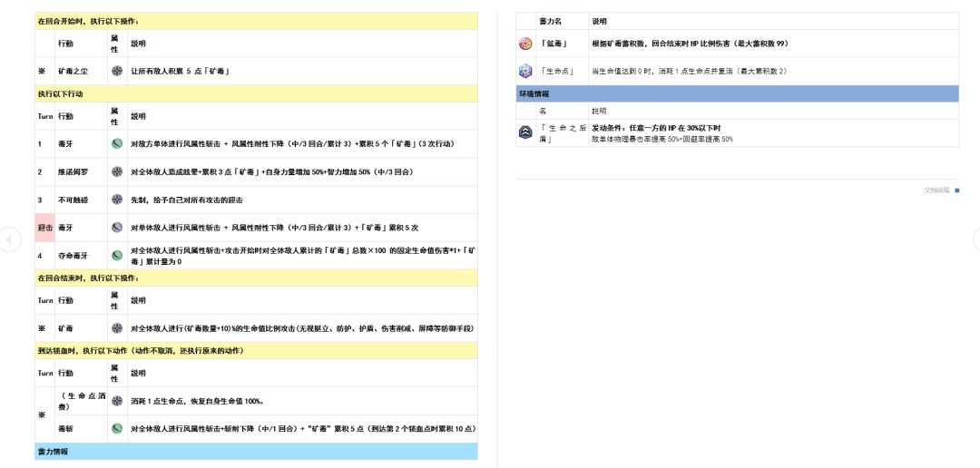Viewport: 980px width, 468px height.
Task: Click the 毒斩 action name
Action: click(x=65, y=429)
